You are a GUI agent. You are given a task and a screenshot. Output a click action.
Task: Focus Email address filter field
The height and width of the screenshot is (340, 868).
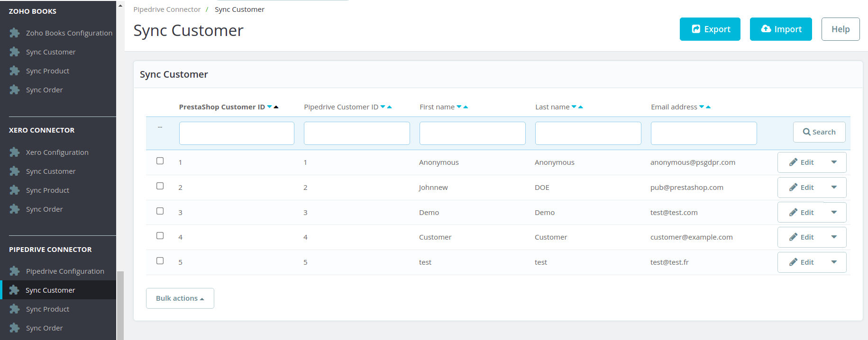click(704, 133)
